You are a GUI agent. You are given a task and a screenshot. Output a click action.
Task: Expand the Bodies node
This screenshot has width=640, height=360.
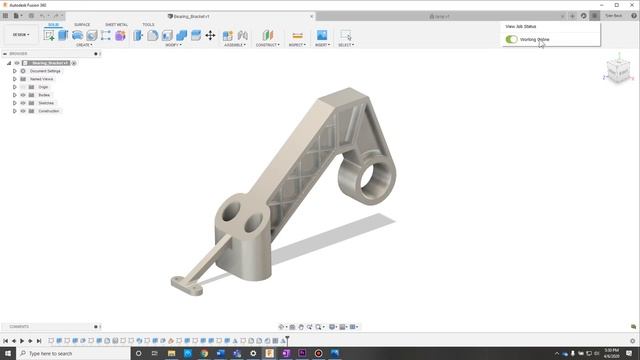click(x=15, y=95)
